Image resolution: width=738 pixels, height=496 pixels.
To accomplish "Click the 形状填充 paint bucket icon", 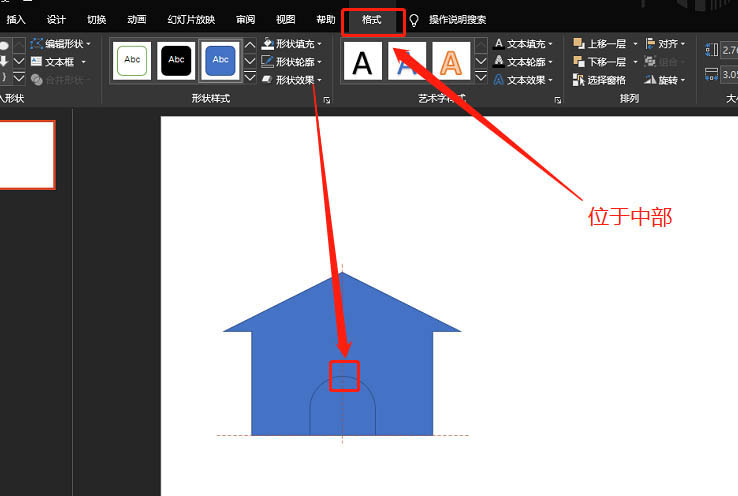I will click(267, 44).
